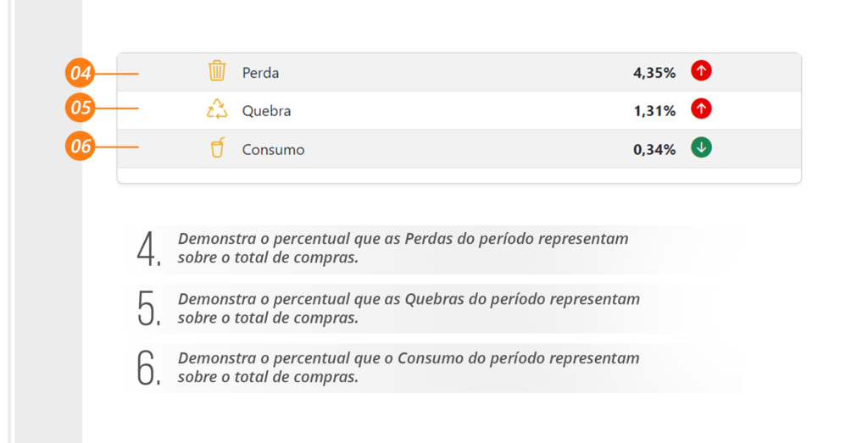This screenshot has width=868, height=443.
Task: Click the orange 04 marker badge
Action: coord(81,74)
